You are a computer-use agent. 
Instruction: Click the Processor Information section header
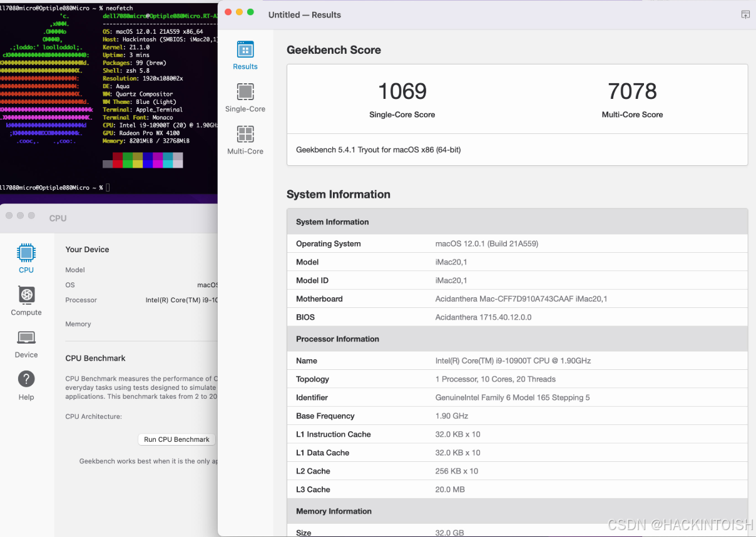(517, 339)
